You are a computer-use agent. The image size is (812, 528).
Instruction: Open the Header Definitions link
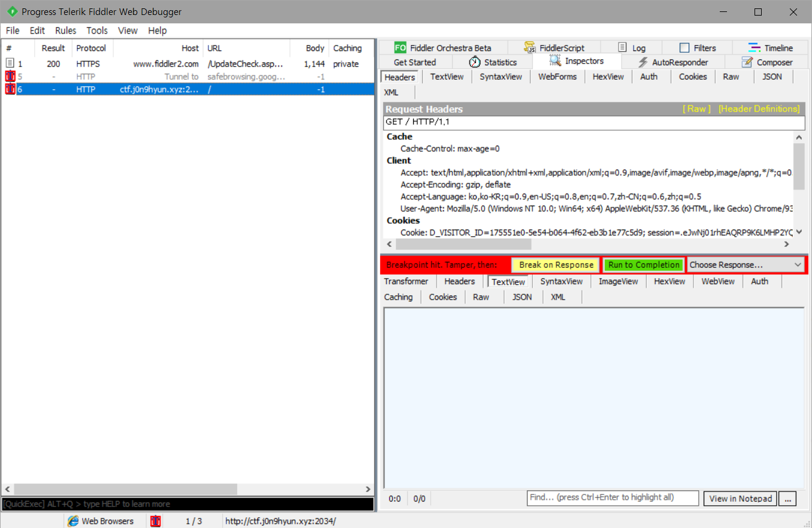tap(759, 108)
